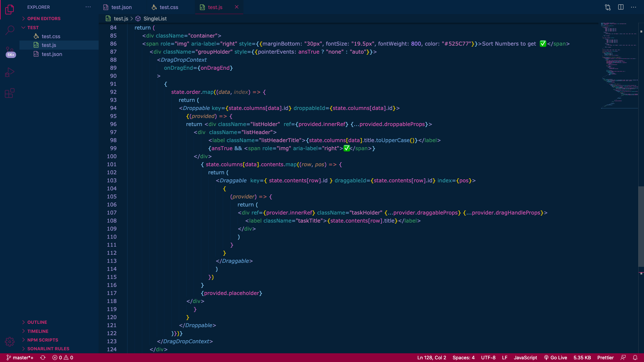Click the vertical scrollbar thumb

[641, 226]
